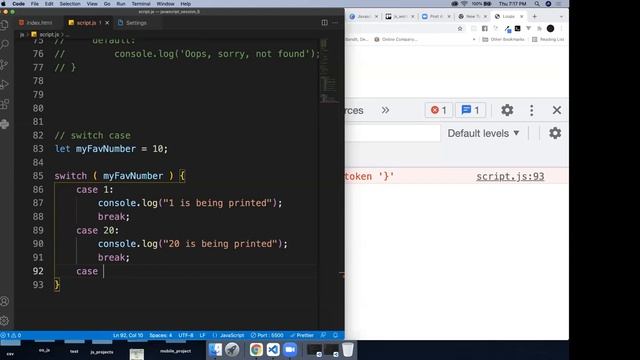
Task: Click the DevTools error count badge
Action: point(439,110)
